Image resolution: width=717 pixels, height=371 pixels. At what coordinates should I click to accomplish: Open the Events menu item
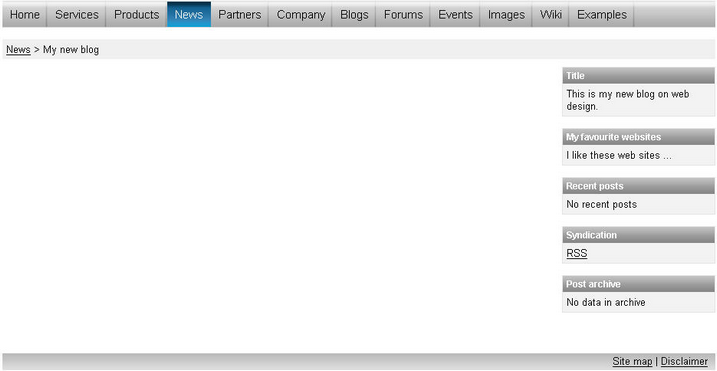[455, 15]
